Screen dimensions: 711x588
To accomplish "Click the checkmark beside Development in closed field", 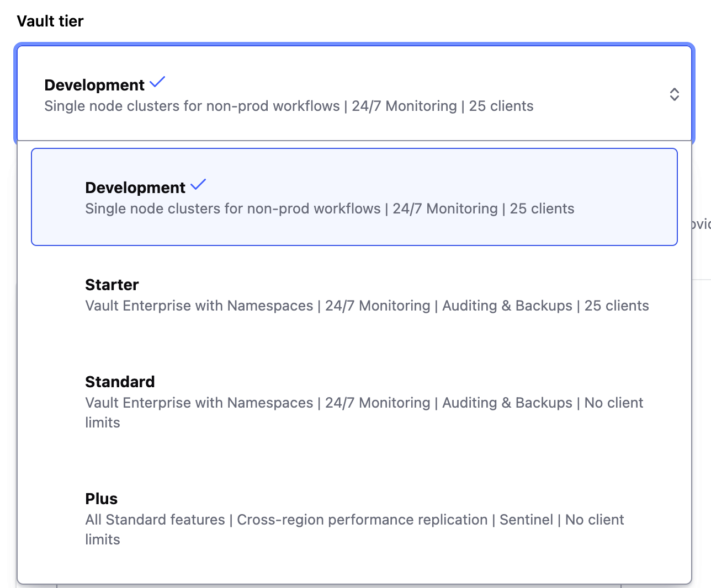I will (157, 82).
